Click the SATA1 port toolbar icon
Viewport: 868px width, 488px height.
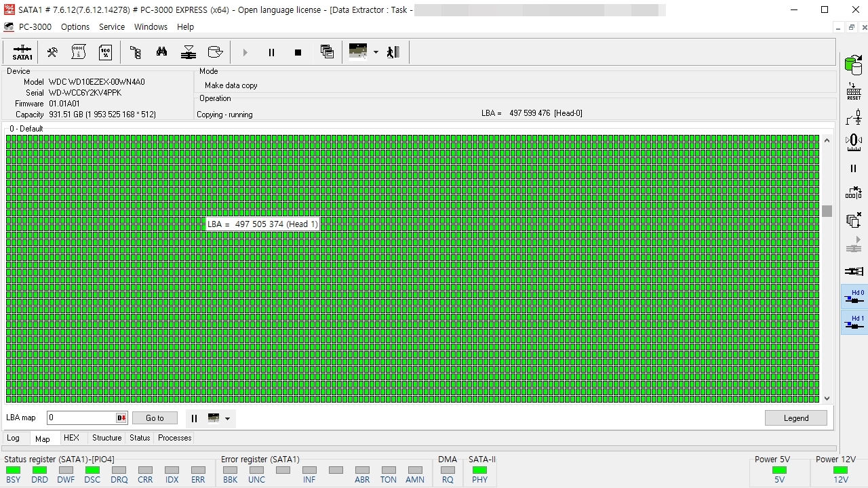22,52
